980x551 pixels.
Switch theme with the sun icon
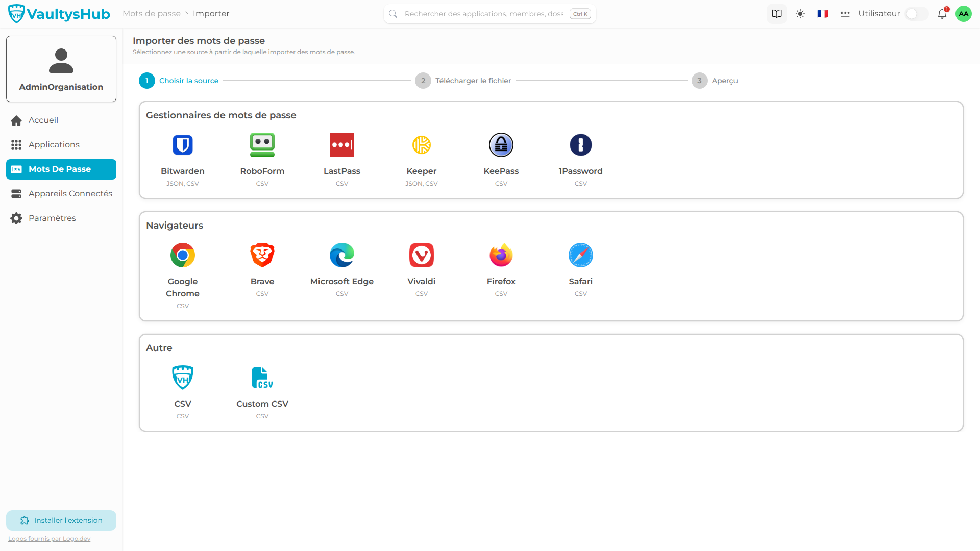click(x=800, y=14)
